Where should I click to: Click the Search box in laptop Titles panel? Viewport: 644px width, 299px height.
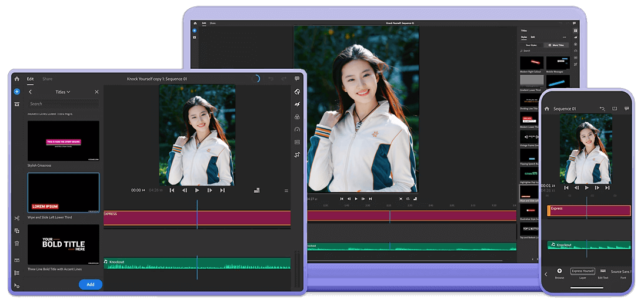click(544, 51)
